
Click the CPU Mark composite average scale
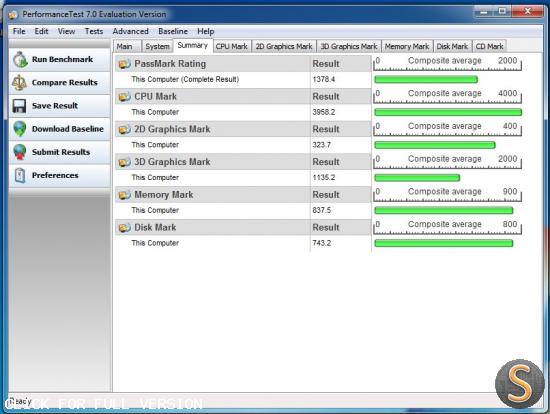[x=448, y=96]
